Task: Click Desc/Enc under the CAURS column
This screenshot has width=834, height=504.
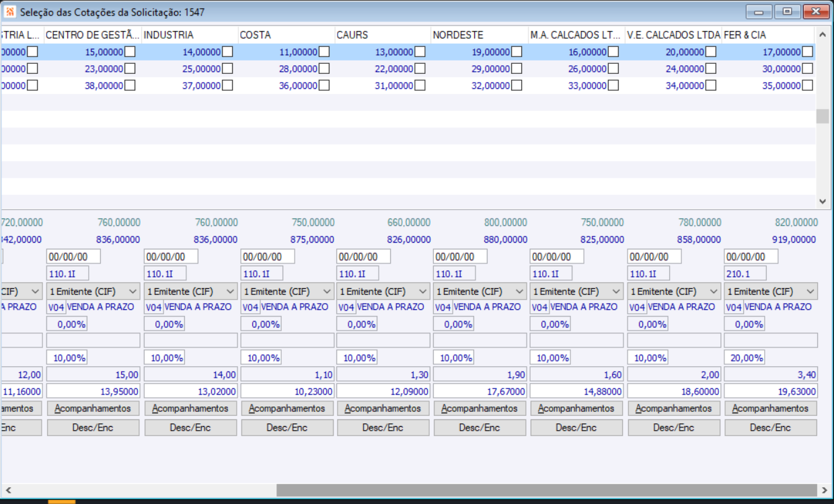Action: 383,427
